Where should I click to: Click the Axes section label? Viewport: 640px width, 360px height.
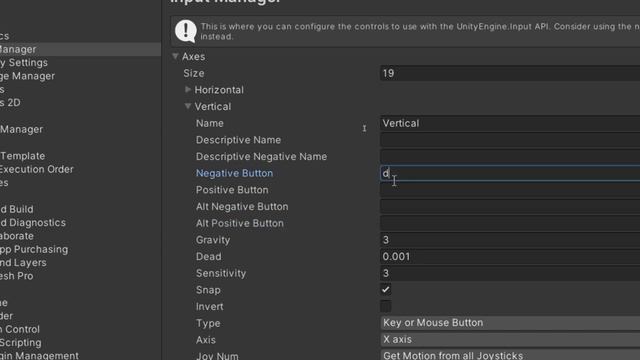pyautogui.click(x=193, y=57)
